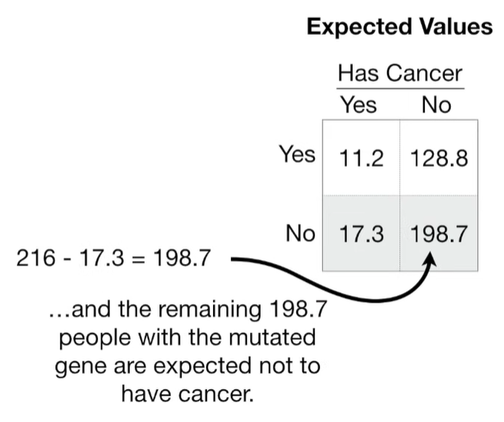
Task: Click the No column header under Has Cancer
Action: click(436, 105)
